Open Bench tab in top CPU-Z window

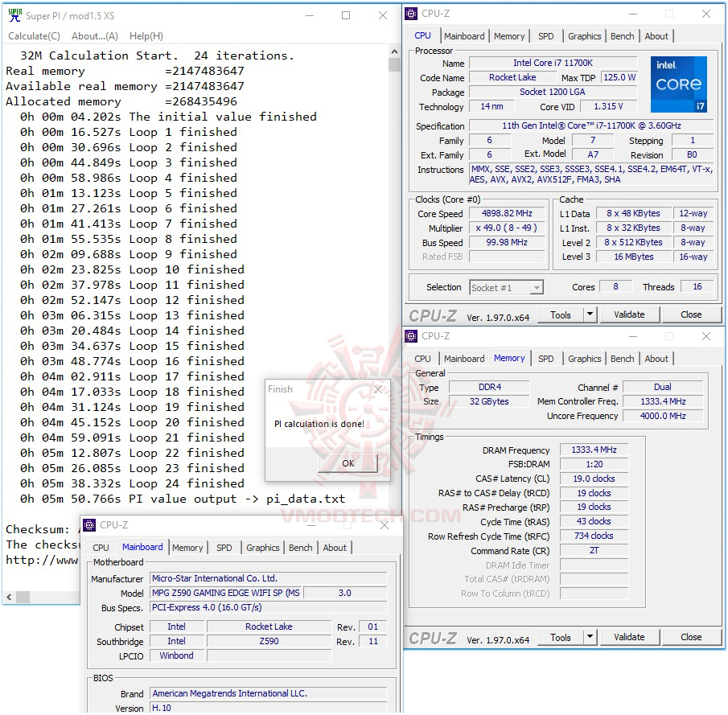click(x=622, y=36)
